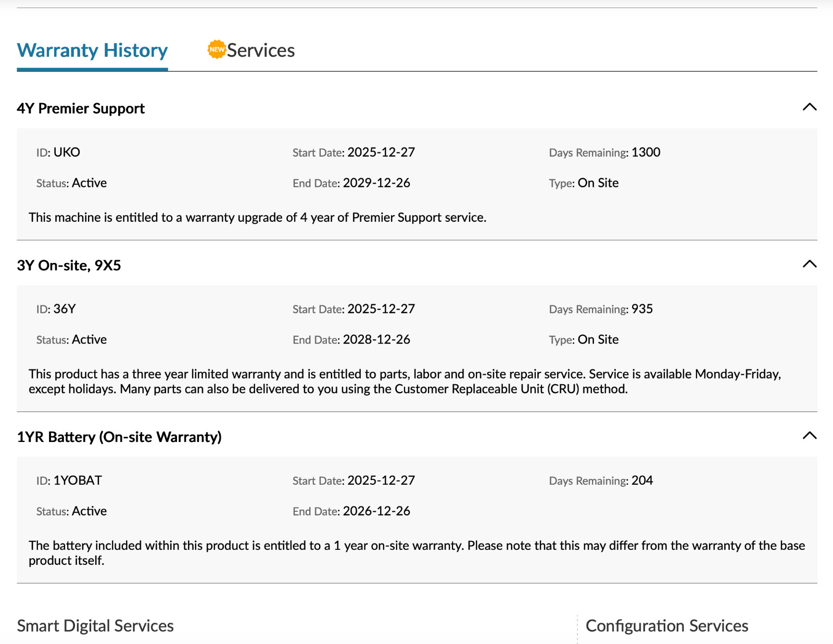Click the end date 2028-12-26
Screen dimensions: 833x644
(x=376, y=339)
